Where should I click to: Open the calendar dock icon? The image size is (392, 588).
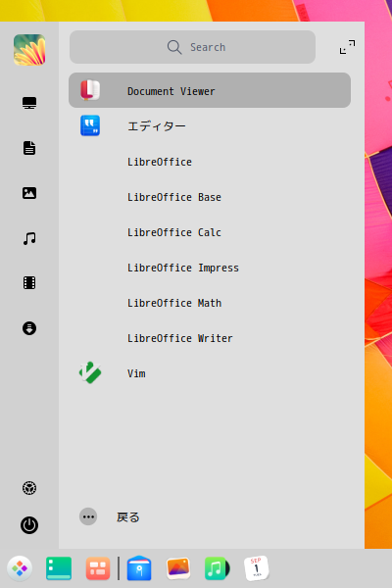256,568
